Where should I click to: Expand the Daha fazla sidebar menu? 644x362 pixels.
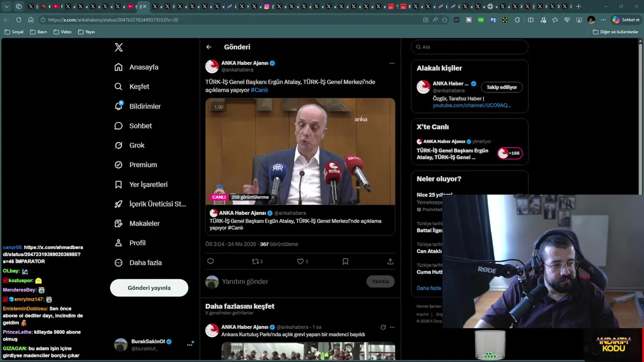point(138,262)
